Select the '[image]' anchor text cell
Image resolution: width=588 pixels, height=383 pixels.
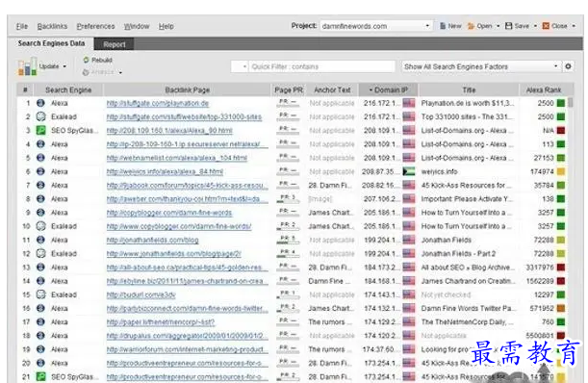pos(320,199)
